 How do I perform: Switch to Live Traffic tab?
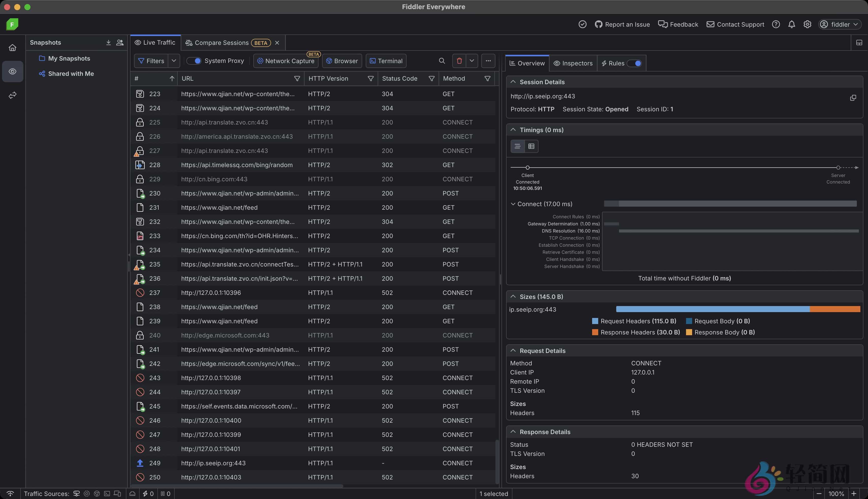[x=155, y=43]
